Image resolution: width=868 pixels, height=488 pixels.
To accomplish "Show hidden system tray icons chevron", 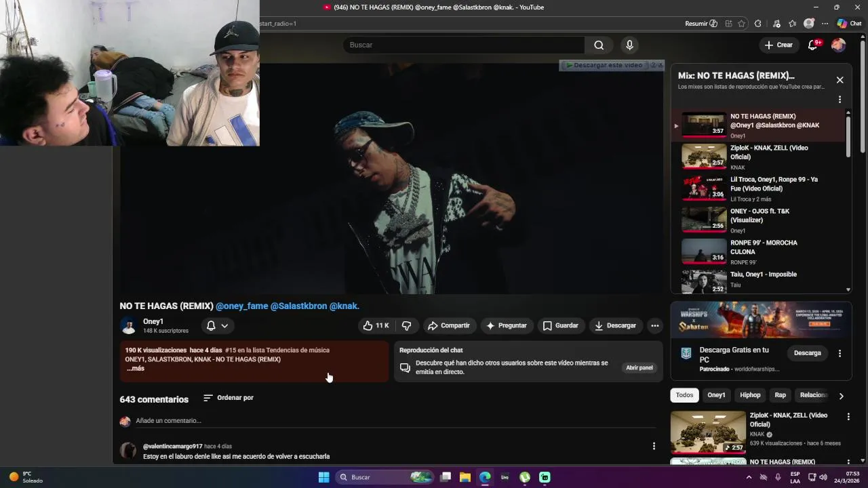I will click(x=749, y=477).
